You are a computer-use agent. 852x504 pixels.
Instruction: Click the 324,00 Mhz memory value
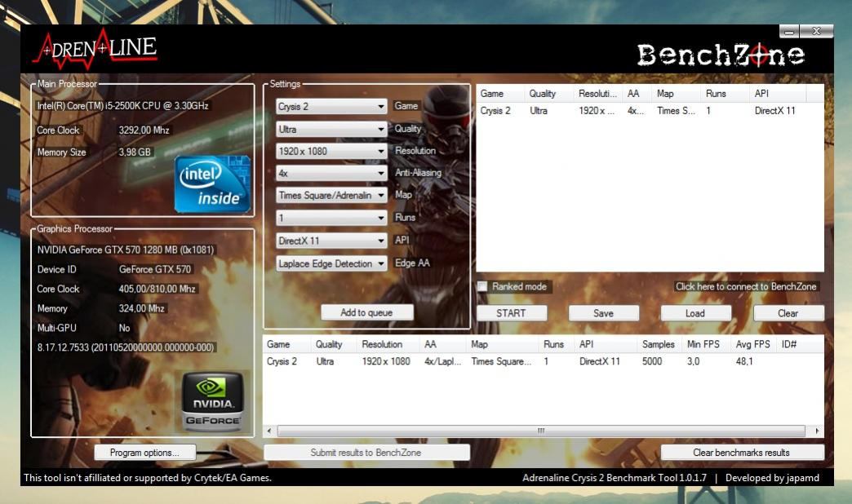click(x=142, y=308)
